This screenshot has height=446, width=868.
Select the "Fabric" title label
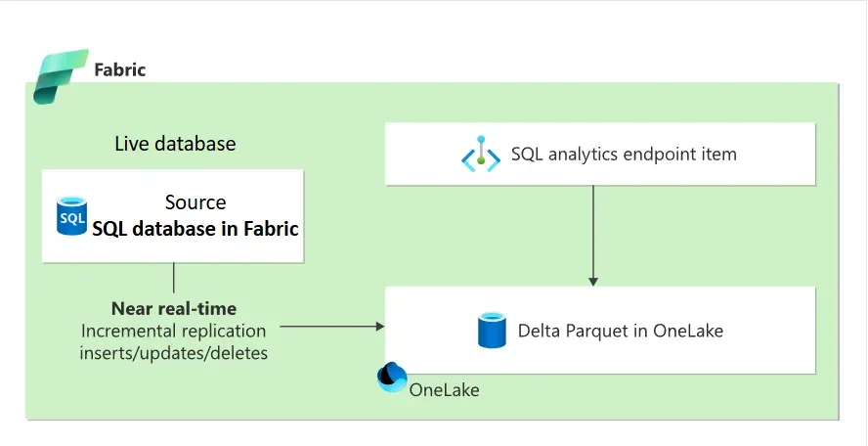(x=120, y=69)
